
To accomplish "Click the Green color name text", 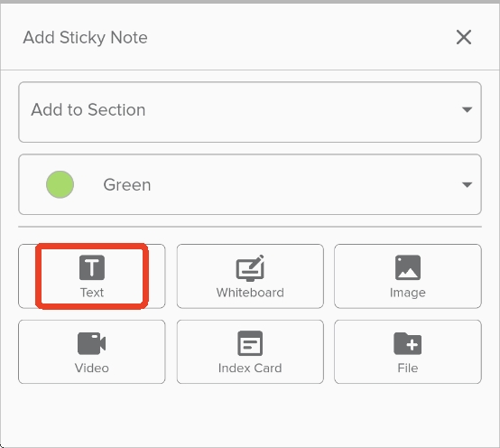I will point(127,185).
